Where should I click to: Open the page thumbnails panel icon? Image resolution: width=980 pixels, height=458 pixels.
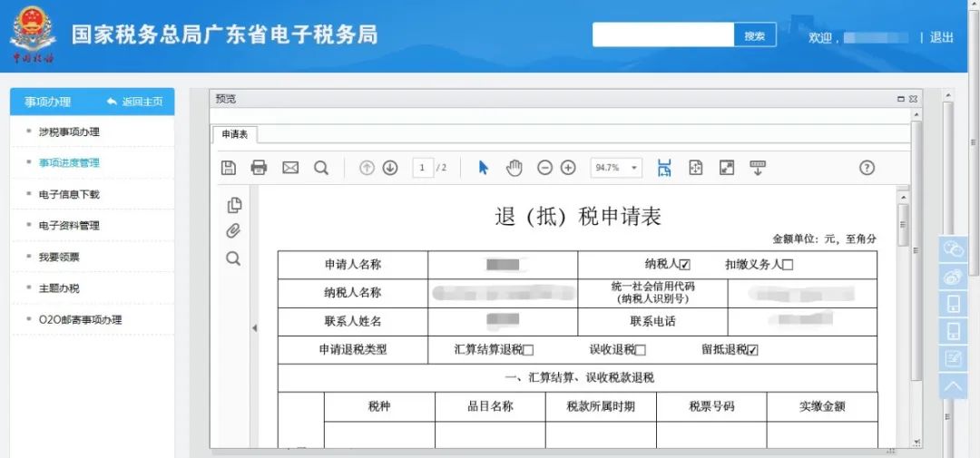click(x=234, y=205)
